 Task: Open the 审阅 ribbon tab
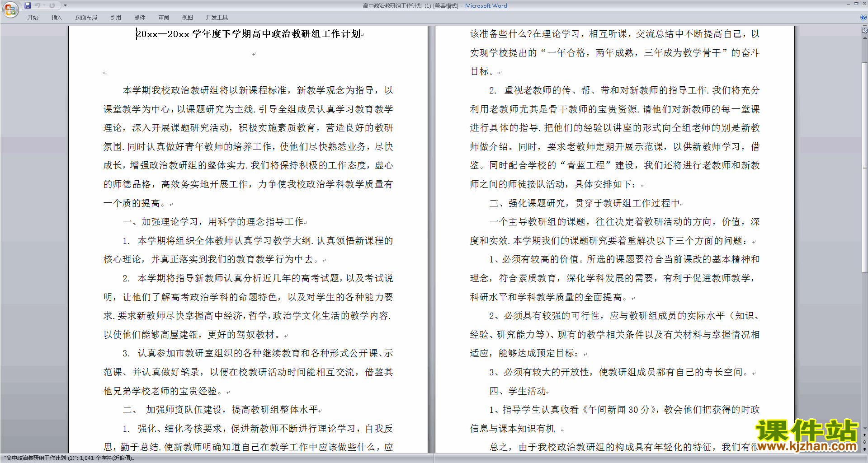[x=164, y=17]
